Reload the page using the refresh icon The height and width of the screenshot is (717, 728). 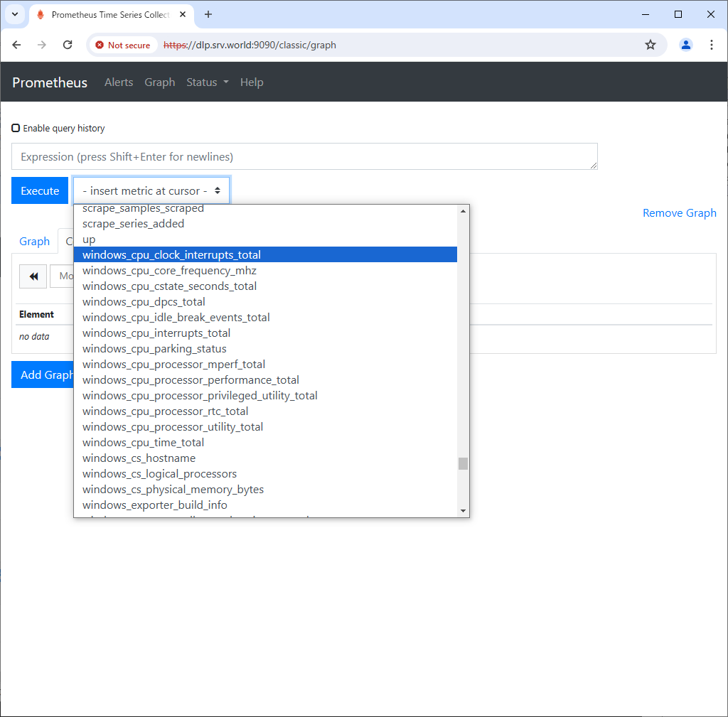[x=68, y=45]
